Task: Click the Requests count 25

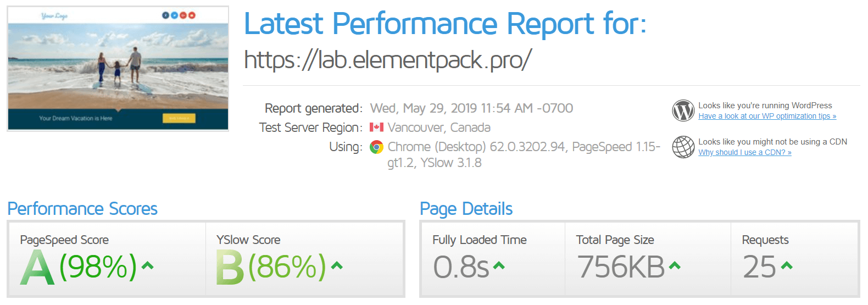Action: pos(759,267)
